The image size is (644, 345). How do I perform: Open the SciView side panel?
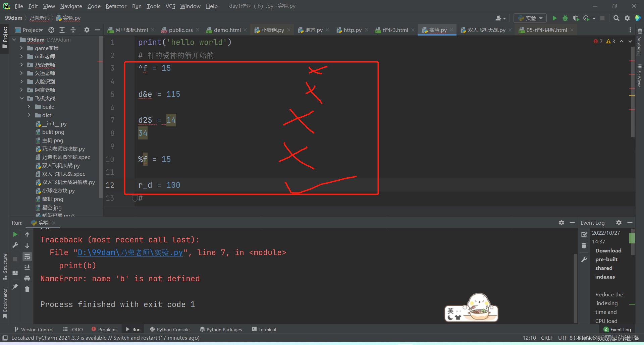tap(640, 75)
